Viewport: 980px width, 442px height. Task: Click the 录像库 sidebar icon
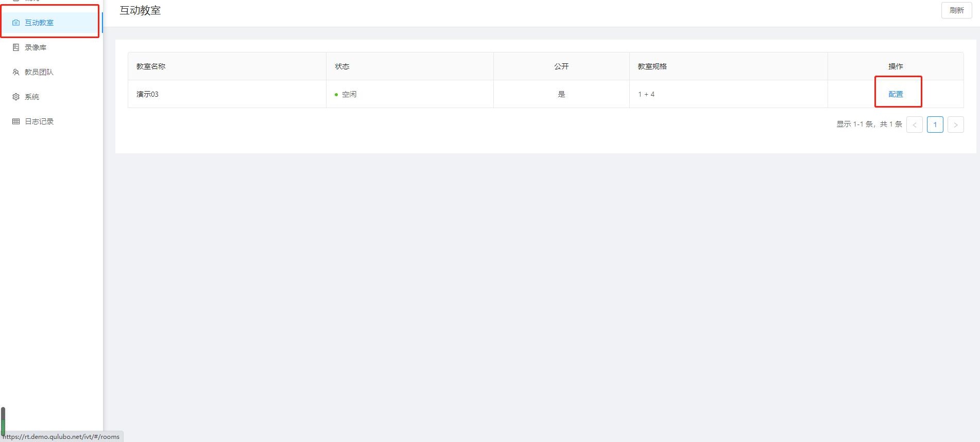tap(16, 47)
